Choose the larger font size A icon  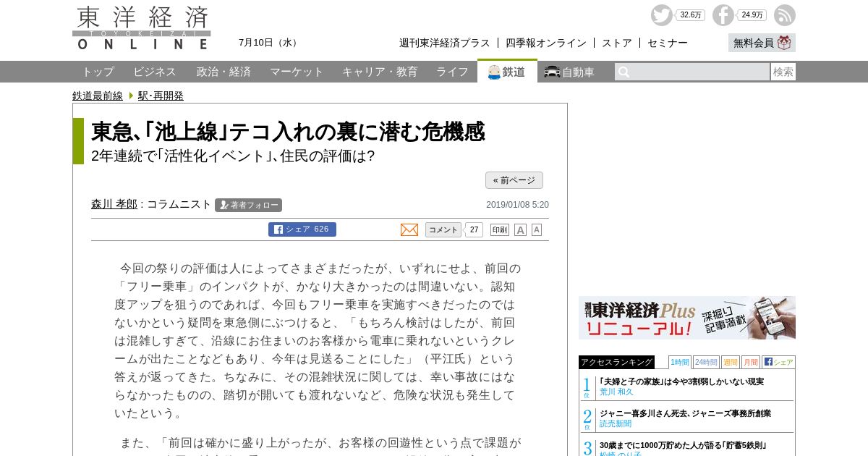tap(520, 229)
